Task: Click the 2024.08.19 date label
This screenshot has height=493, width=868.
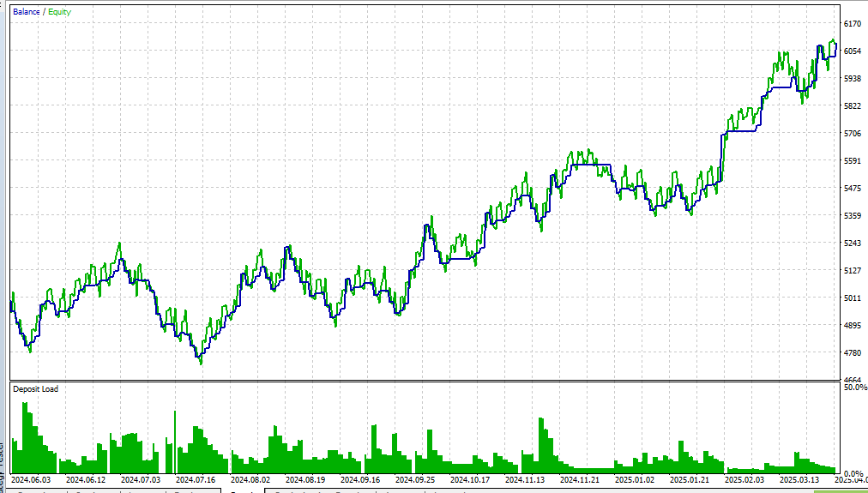Action: [x=305, y=480]
